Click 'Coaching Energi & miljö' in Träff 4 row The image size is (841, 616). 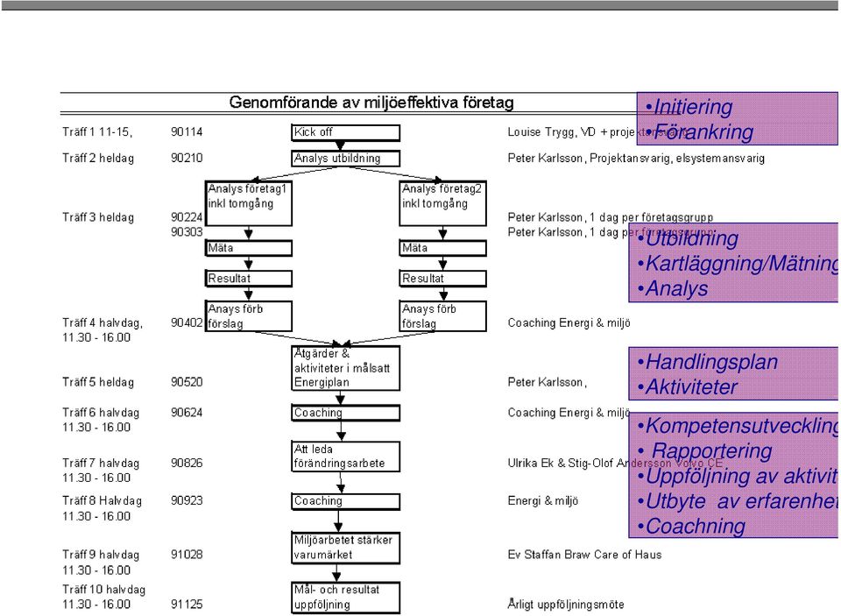point(569,323)
